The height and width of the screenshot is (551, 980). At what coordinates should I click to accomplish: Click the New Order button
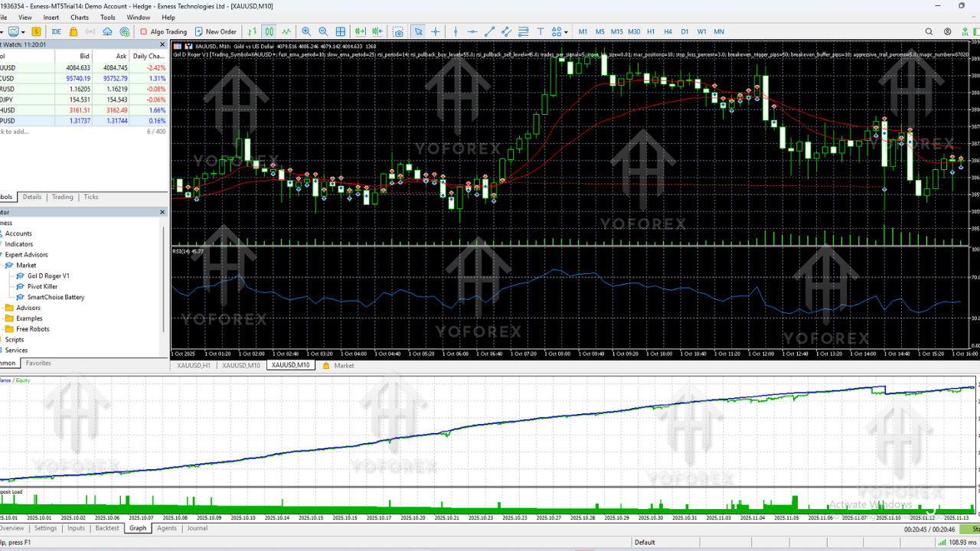click(x=215, y=31)
